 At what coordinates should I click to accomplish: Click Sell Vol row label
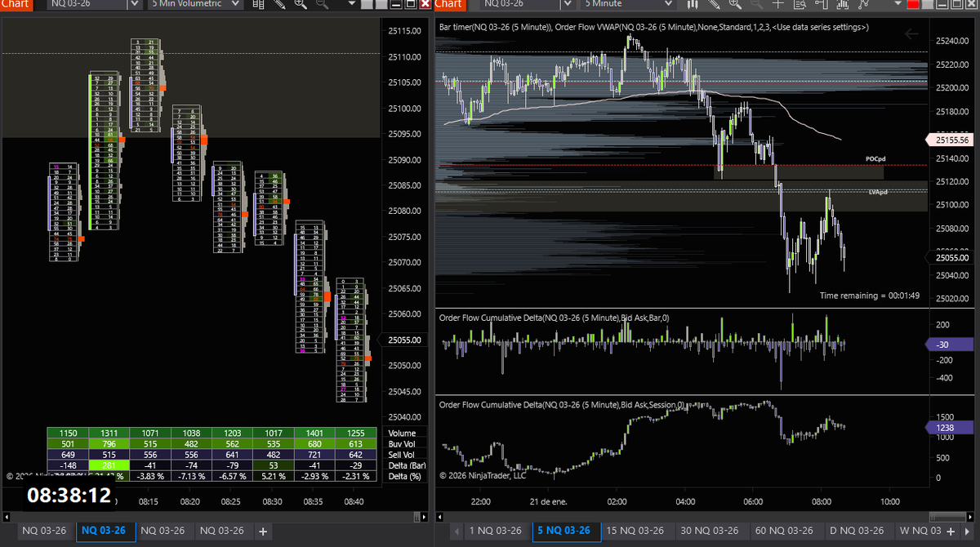click(x=403, y=454)
